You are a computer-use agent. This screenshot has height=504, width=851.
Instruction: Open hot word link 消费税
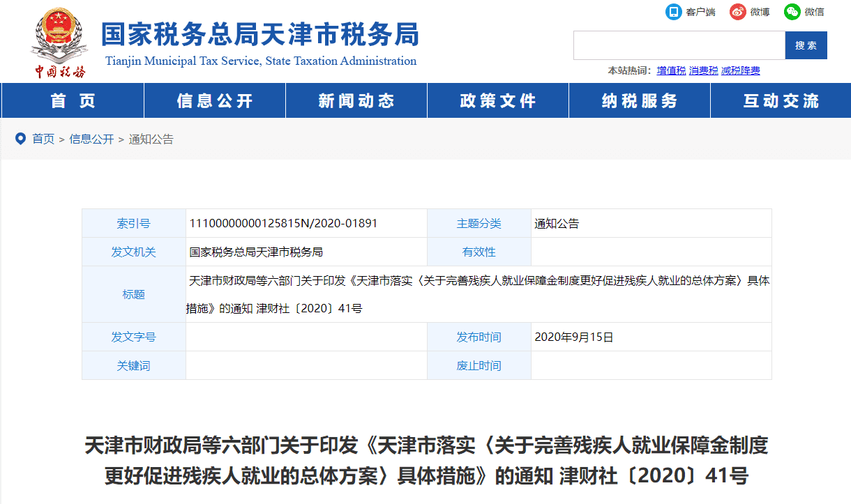click(703, 70)
